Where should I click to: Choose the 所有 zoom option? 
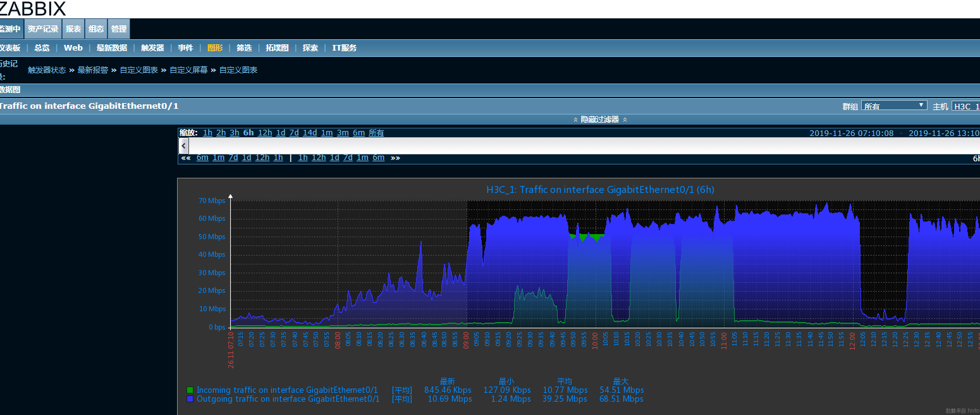376,133
